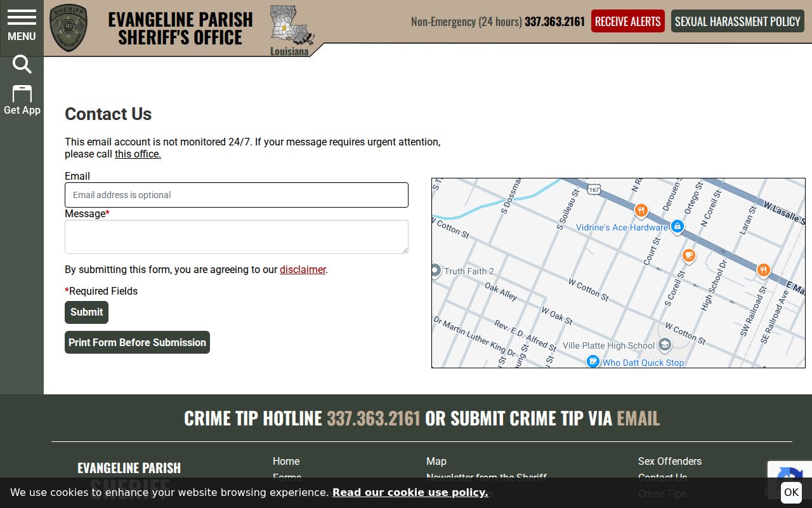Open the hamburger MENU
This screenshot has width=812, height=508.
(22, 25)
